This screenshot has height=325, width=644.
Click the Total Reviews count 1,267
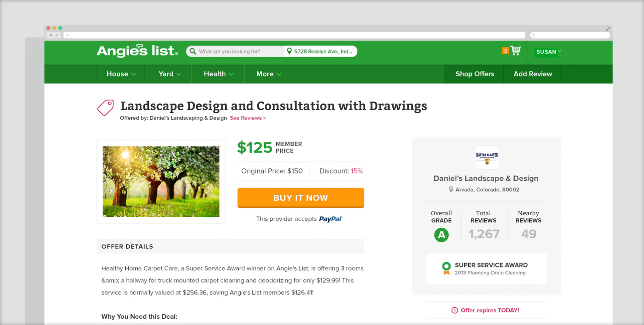484,234
